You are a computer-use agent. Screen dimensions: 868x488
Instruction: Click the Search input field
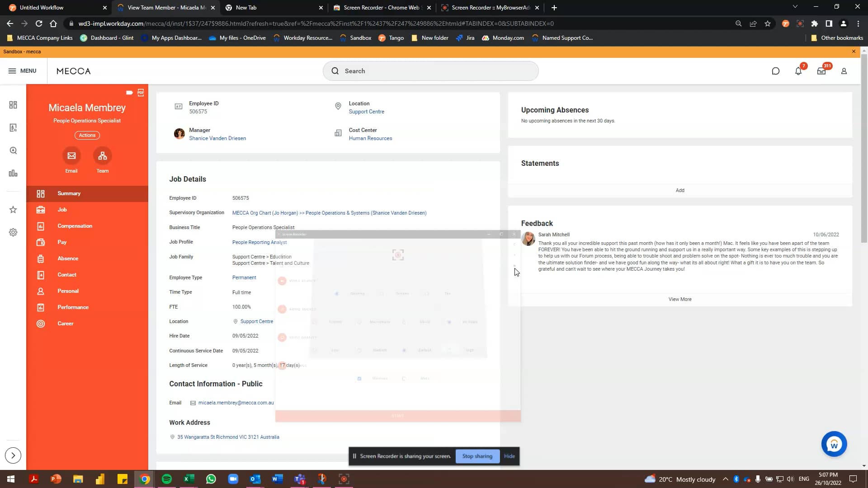[430, 71]
